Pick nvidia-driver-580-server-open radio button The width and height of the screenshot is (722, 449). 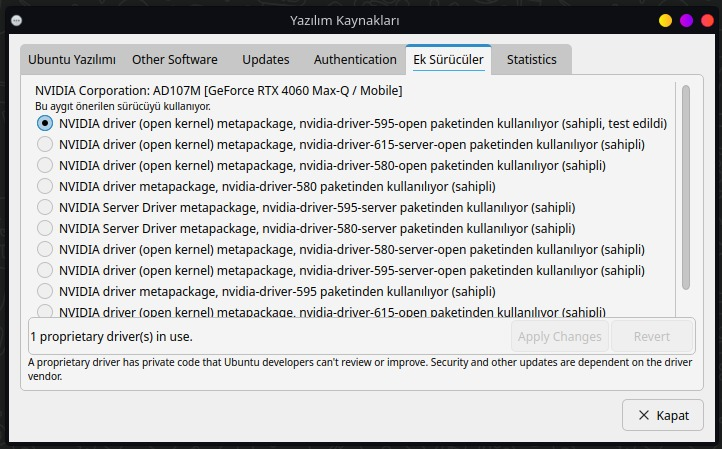coord(45,249)
